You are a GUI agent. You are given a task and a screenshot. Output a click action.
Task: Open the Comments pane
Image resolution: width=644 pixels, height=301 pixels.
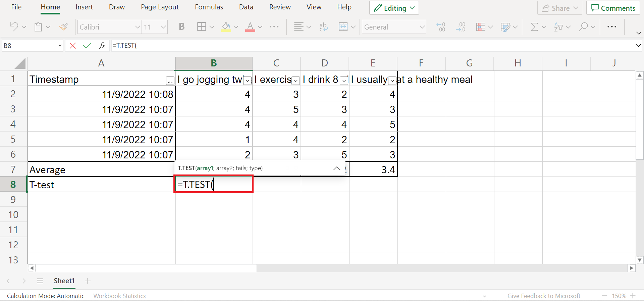click(613, 8)
